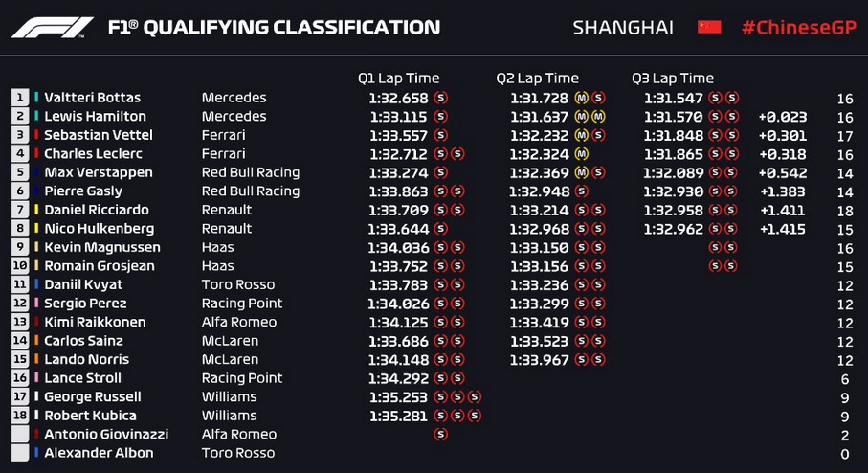Click the Q1 Lap Time column header
Screen dimensions: 868x473
pos(398,79)
